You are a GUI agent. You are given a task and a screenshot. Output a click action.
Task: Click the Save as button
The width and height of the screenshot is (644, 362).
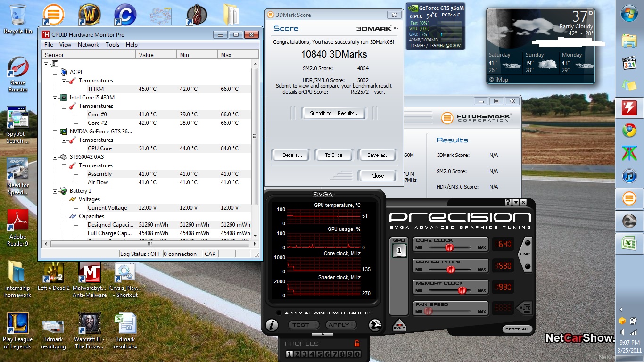(x=378, y=155)
